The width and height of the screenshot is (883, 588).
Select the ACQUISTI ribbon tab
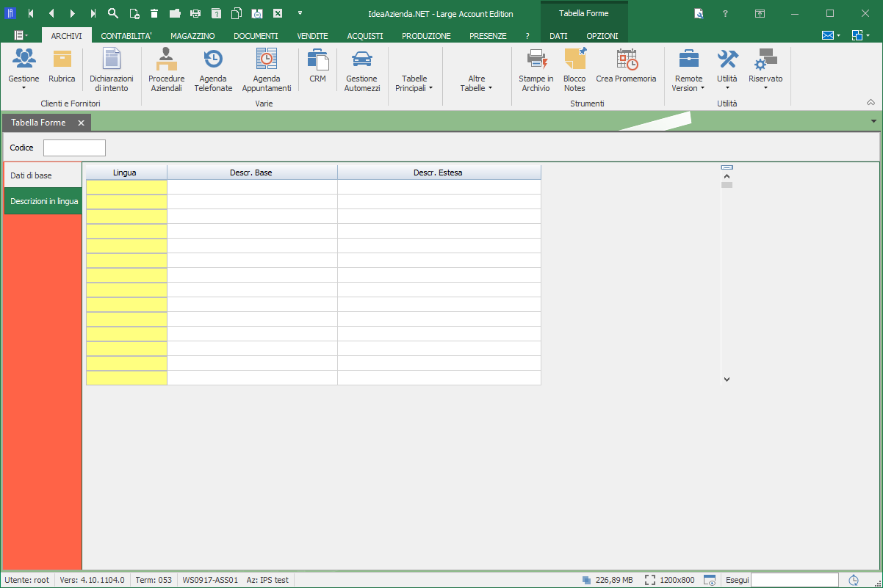click(365, 36)
